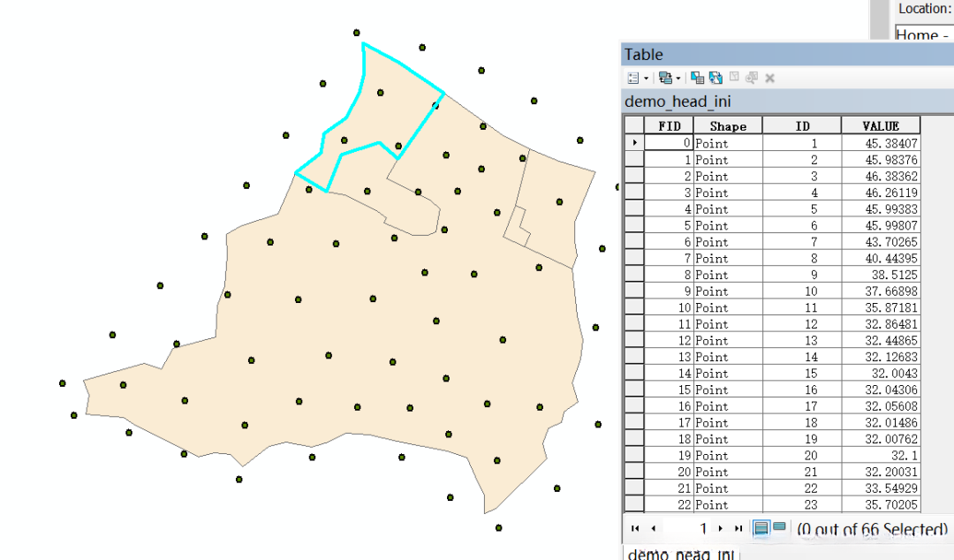The image size is (954, 560).
Task: Sort by clicking the VALUE column header
Action: click(x=882, y=125)
